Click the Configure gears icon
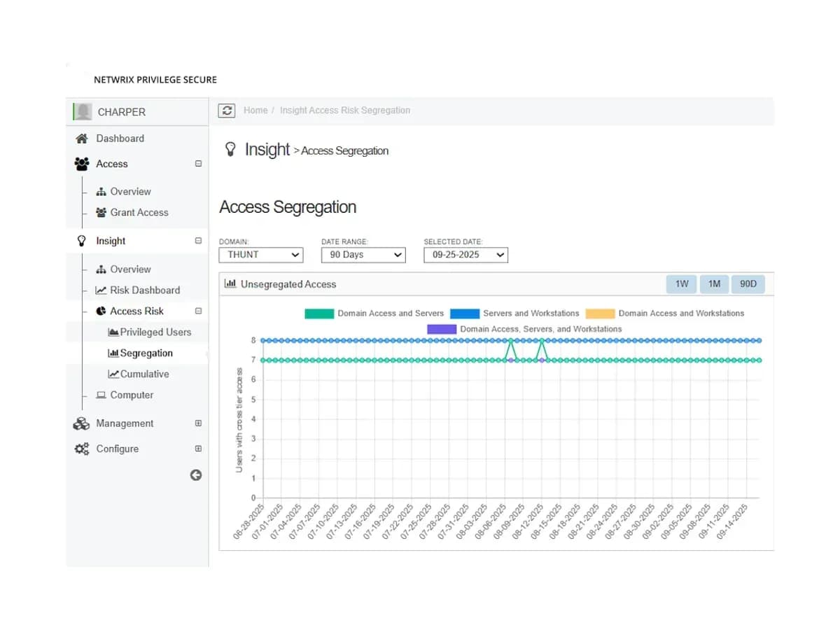 point(82,449)
